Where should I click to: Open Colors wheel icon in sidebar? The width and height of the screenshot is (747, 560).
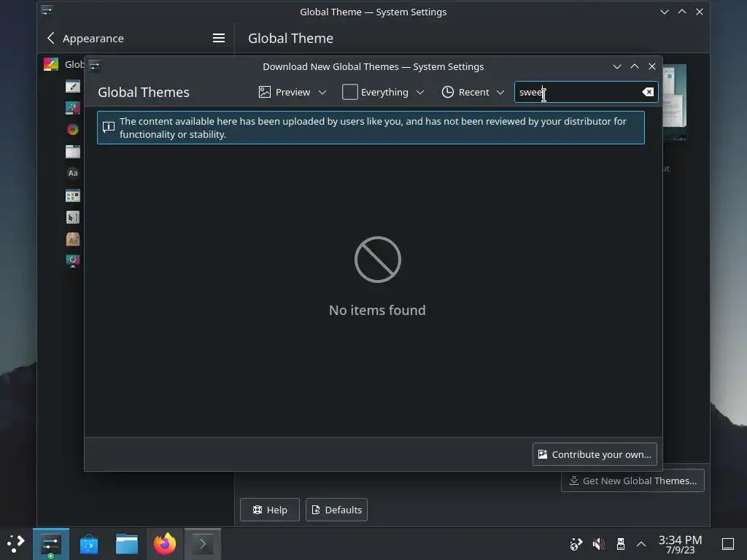[72, 130]
